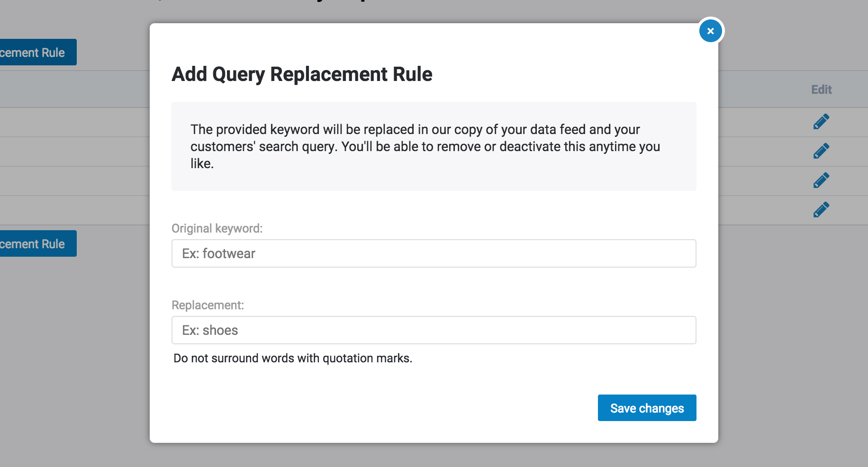The width and height of the screenshot is (868, 467).
Task: Focus the Original keyword input field
Action: [434, 253]
